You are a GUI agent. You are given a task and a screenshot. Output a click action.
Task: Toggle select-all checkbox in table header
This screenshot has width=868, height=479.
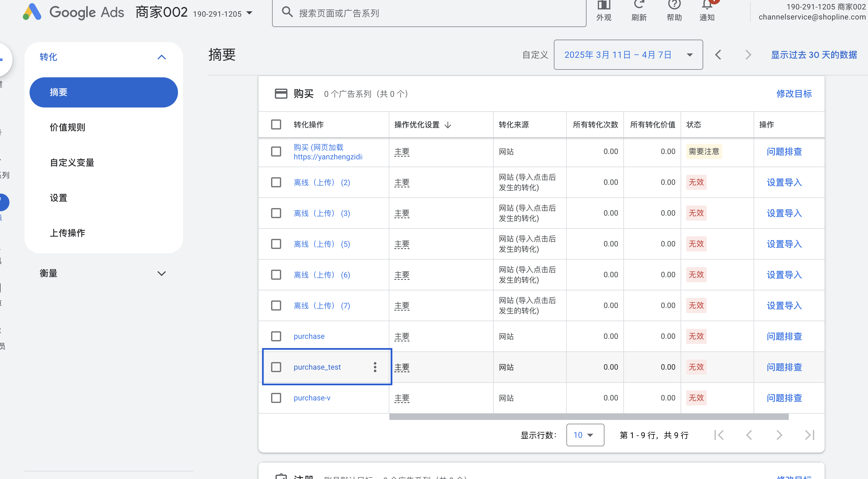[x=276, y=124]
